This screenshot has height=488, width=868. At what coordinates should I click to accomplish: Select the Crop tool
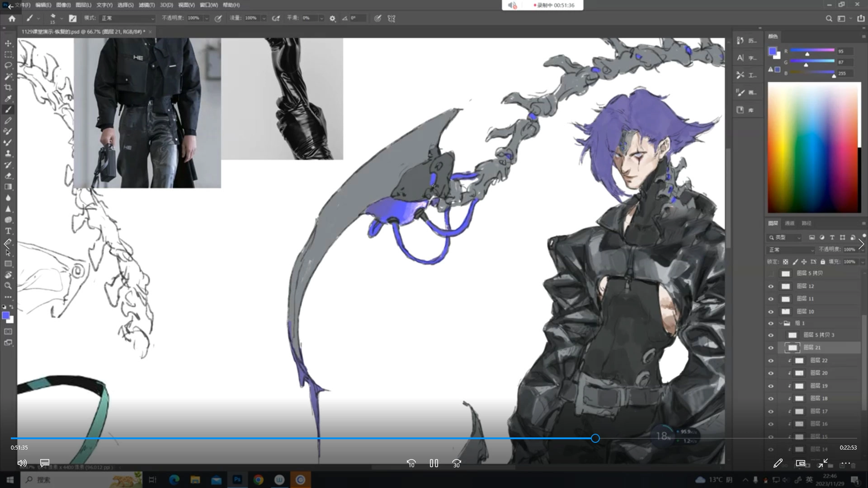[x=8, y=88]
